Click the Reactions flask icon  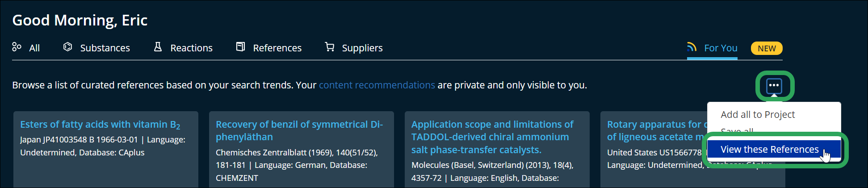pos(158,47)
